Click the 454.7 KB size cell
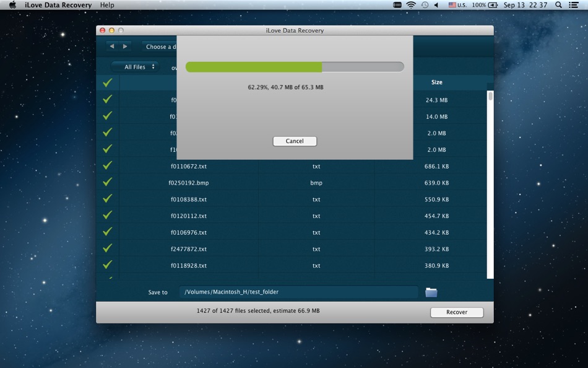This screenshot has height=368, width=588. click(x=436, y=216)
